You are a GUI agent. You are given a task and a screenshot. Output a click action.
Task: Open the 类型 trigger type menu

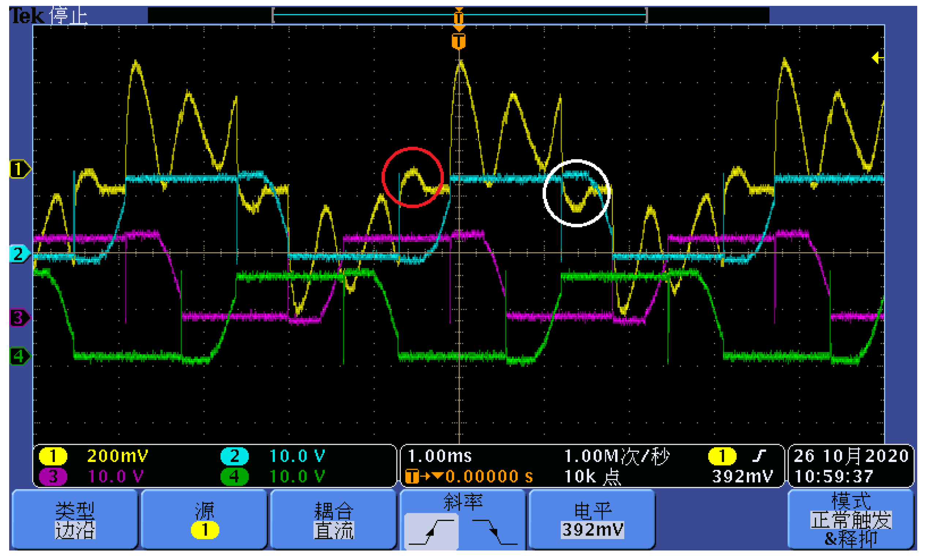75,520
